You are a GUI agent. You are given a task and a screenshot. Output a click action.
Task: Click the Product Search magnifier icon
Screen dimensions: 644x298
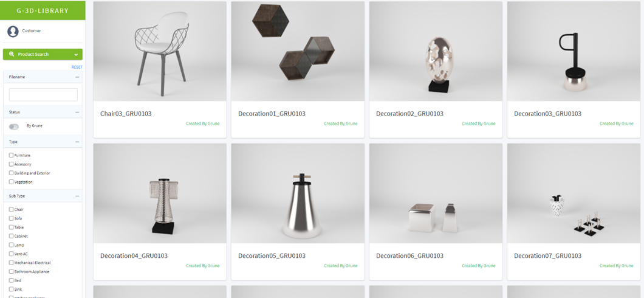[x=11, y=54]
